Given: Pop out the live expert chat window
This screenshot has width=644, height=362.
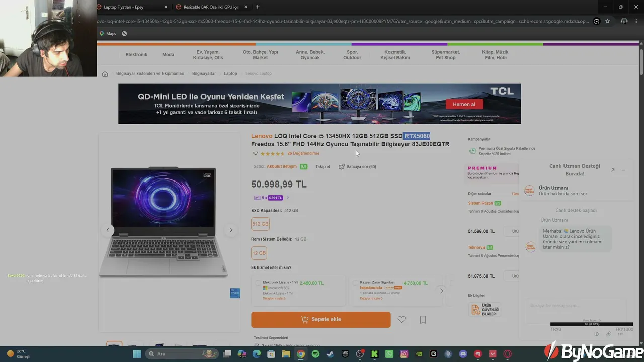Looking at the screenshot, I should click(612, 170).
